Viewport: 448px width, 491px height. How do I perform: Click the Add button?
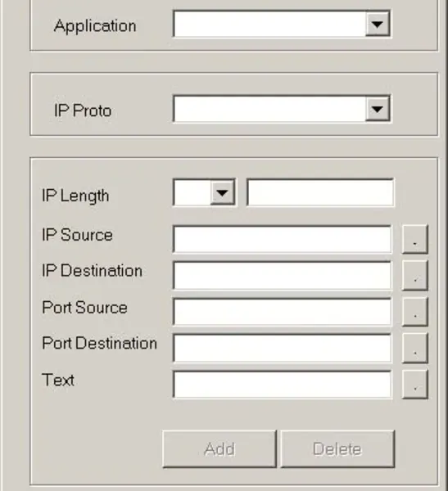point(219,449)
